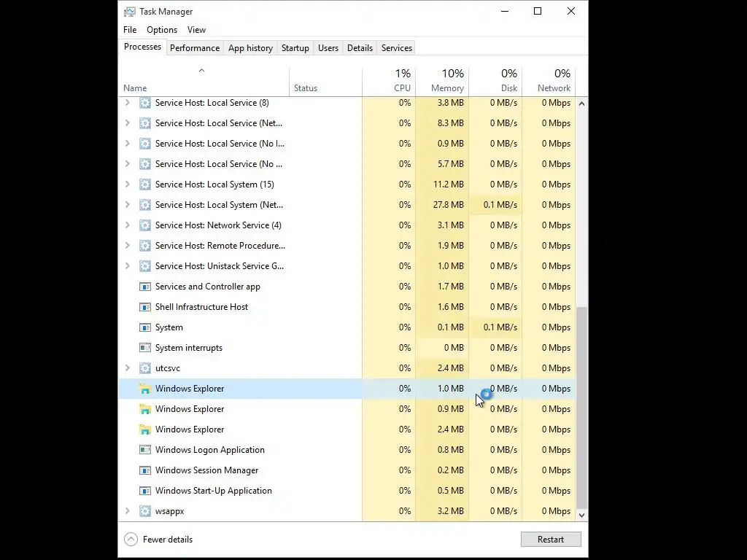Expand Service Host: Local System (15)

point(127,184)
